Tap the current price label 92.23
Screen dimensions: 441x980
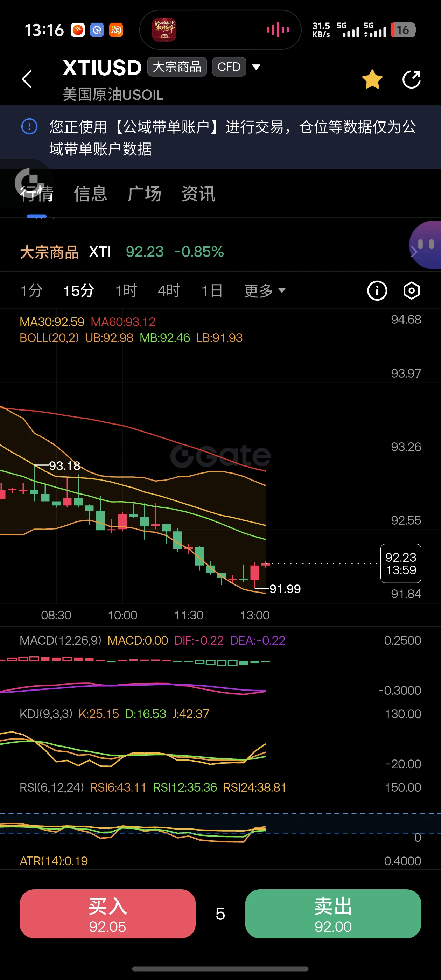pyautogui.click(x=401, y=563)
